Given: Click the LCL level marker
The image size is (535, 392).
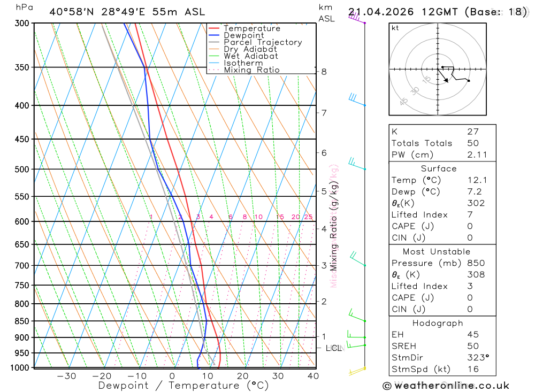Looking at the screenshot, I should (x=334, y=348).
